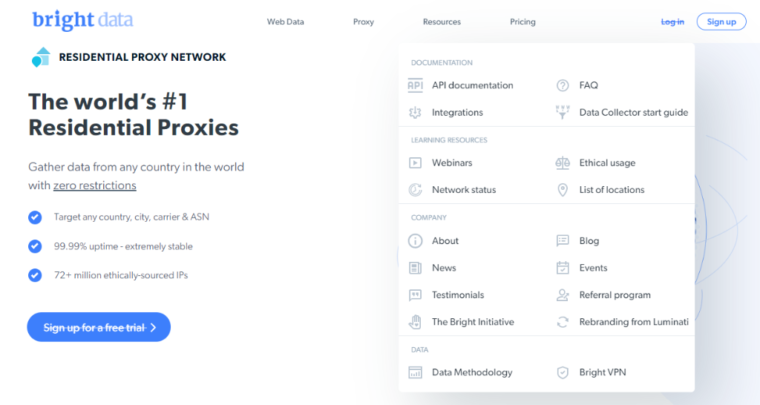Open Rebranding from Luminati link
The image size is (760, 405).
coord(633,322)
